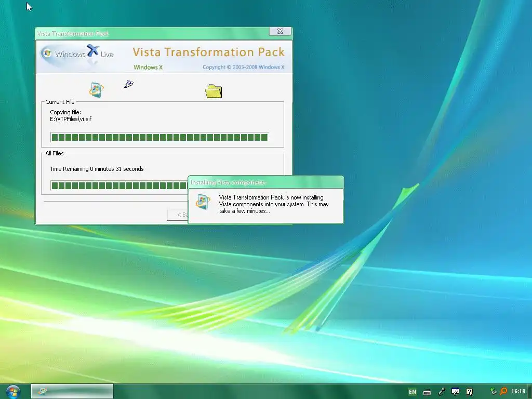Click the Windows X Live logo
Image resolution: width=532 pixels, height=399 pixels.
(77, 54)
